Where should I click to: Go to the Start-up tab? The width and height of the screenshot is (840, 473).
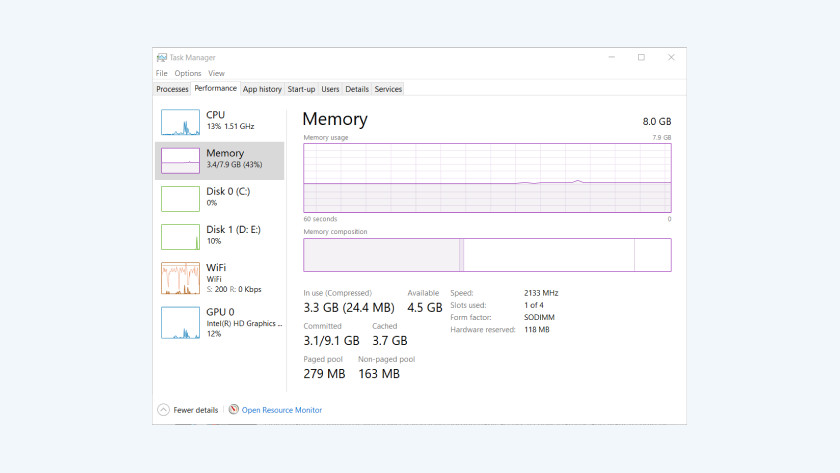(x=301, y=89)
